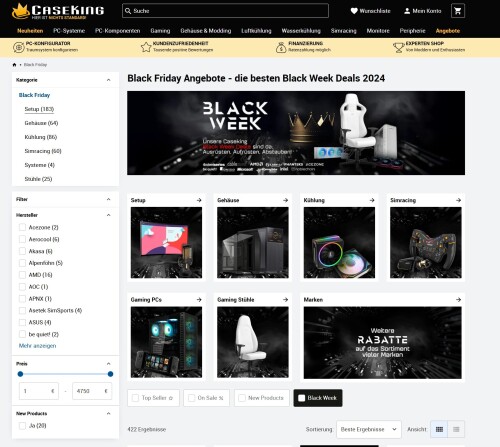Image resolution: width=500 pixels, height=447 pixels.
Task: Open the Neuheiten menu
Action: click(x=30, y=31)
